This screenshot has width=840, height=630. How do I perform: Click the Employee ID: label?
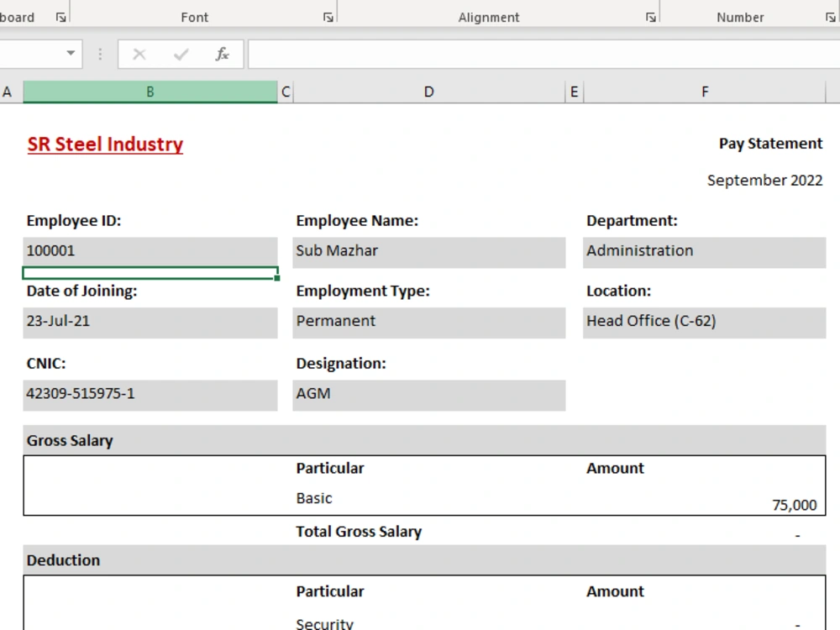point(74,221)
